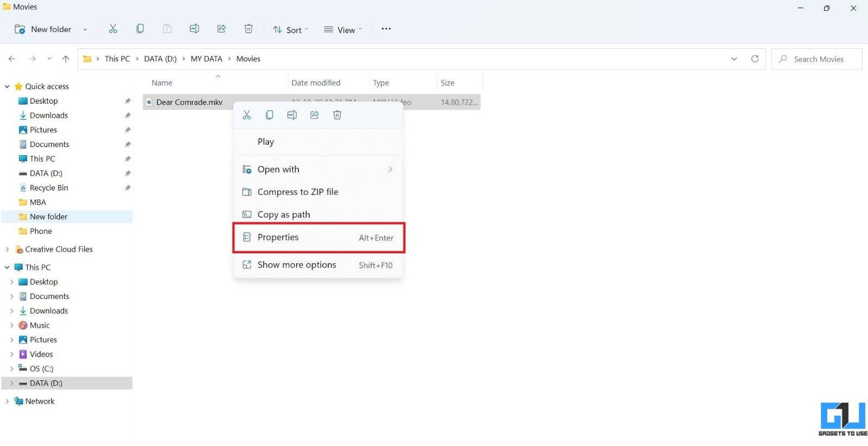Viewport: 868px width, 446px height.
Task: Go forward with the Forward arrow
Action: click(x=33, y=59)
